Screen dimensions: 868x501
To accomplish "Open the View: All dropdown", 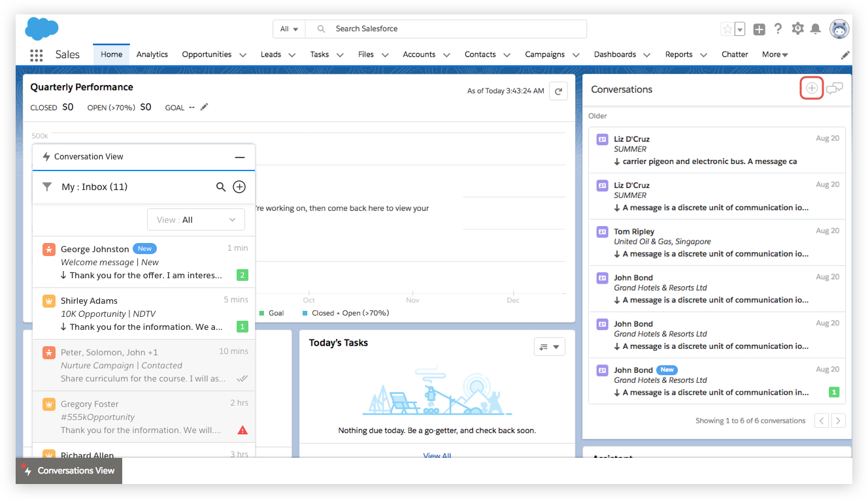I will [x=196, y=219].
